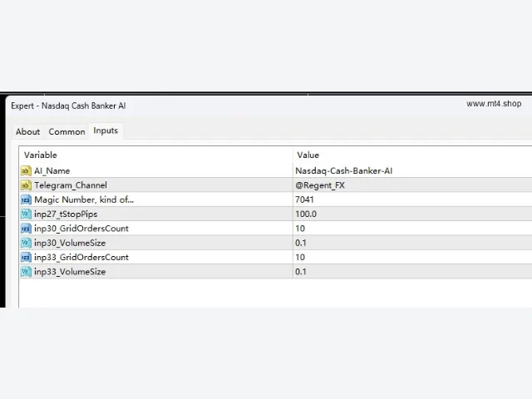This screenshot has width=532, height=399.
Task: Select the inp33_GridOrdersCount variable name
Action: [81, 258]
